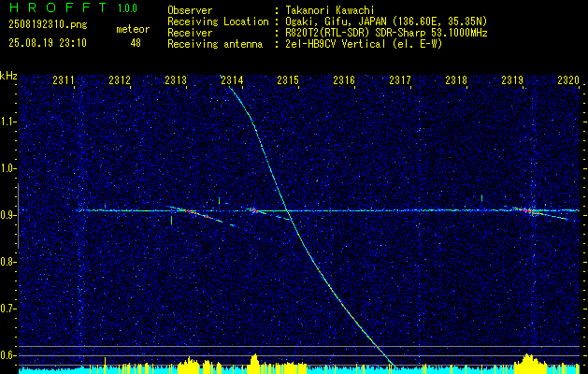This screenshot has height=374, width=588.
Task: Click the red meteor echo near 2313
Action: 192,212
